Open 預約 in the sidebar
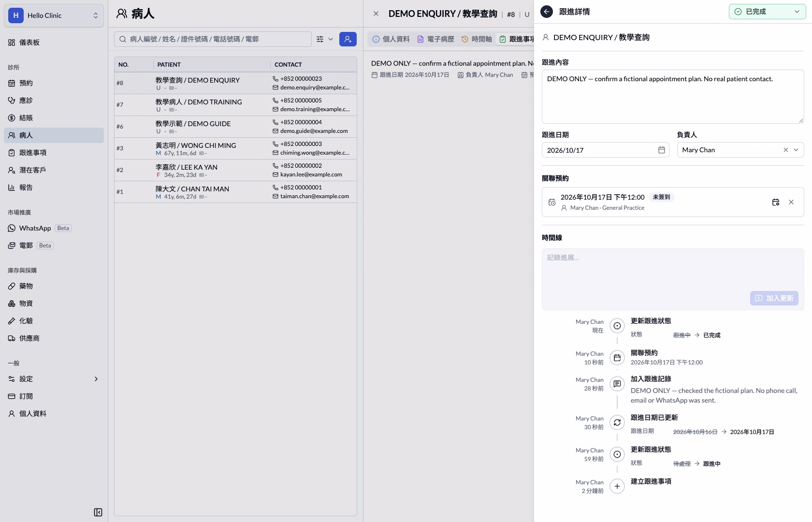Screen dimensions: 812x522 pos(54,83)
